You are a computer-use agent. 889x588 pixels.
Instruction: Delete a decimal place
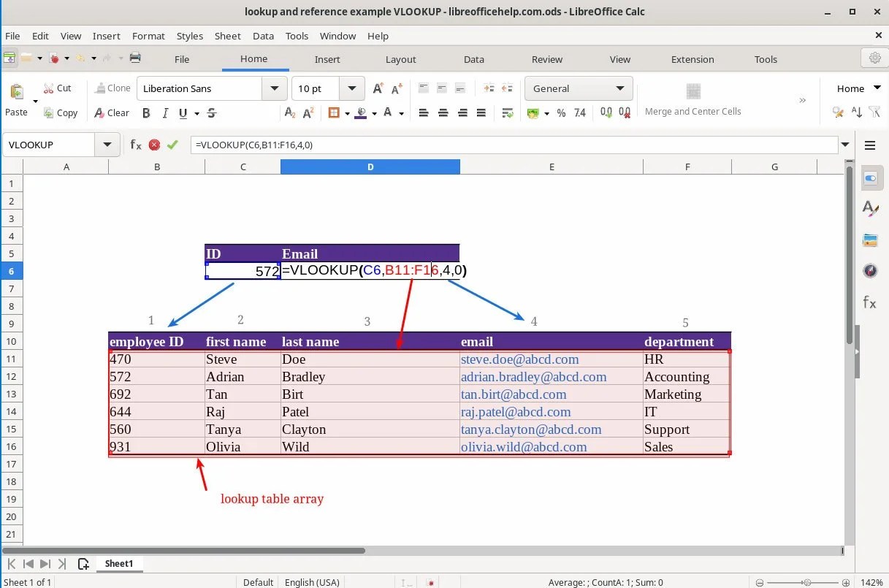pyautogui.click(x=625, y=112)
